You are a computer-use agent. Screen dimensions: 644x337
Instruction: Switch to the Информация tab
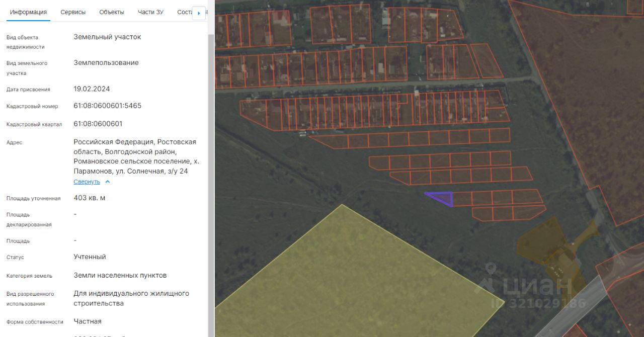tap(28, 12)
